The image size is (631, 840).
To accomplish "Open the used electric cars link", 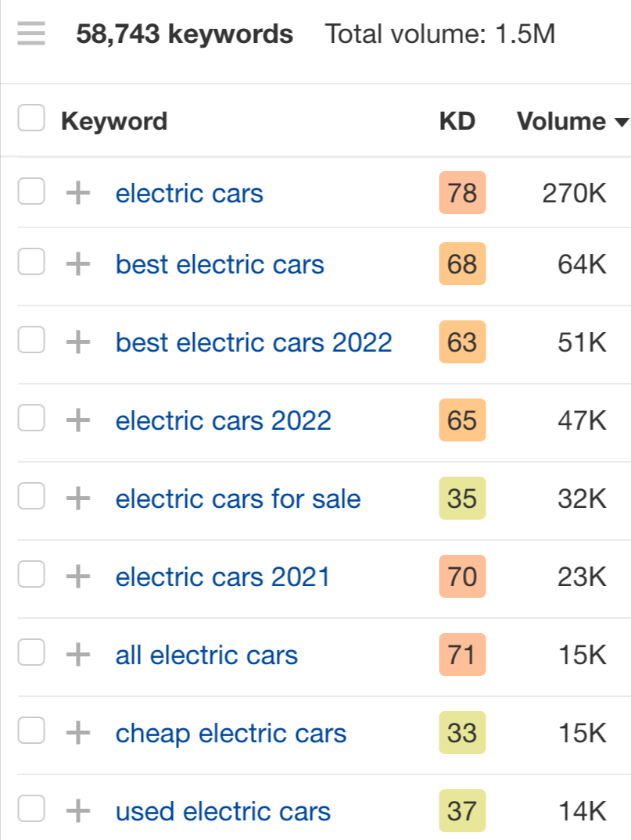I will click(x=221, y=811).
